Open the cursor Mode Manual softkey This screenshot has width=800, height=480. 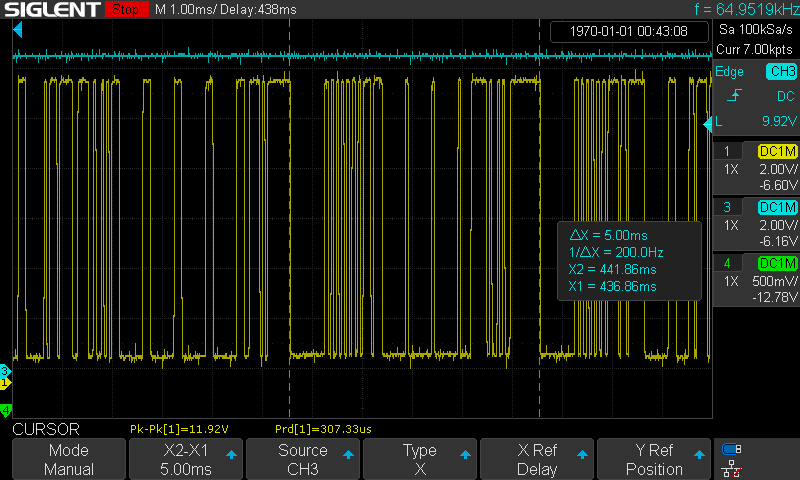pos(68,460)
